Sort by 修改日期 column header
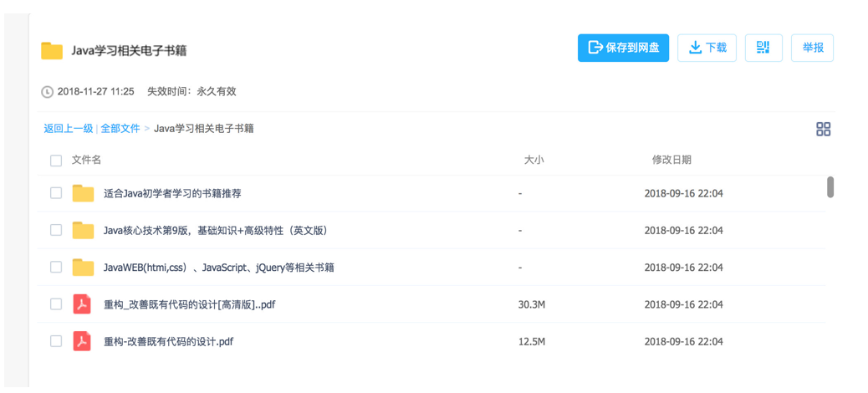Image resolution: width=868 pixels, height=393 pixels. point(671,161)
